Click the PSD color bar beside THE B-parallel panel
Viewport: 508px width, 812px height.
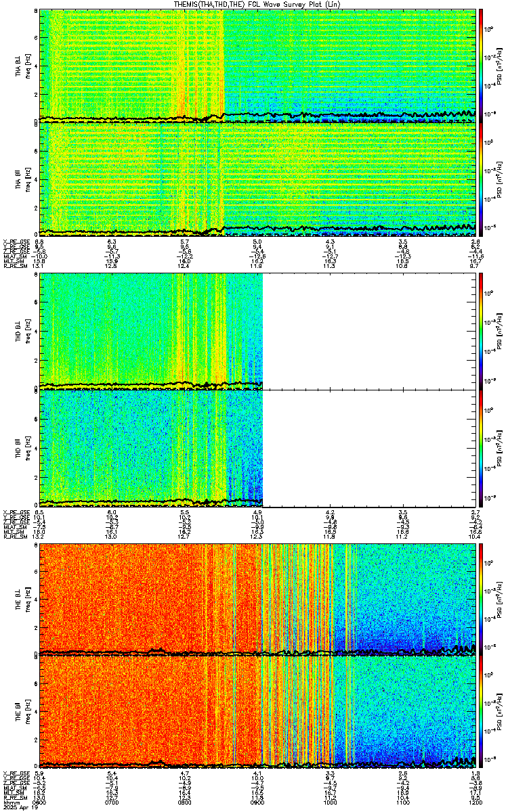click(481, 711)
